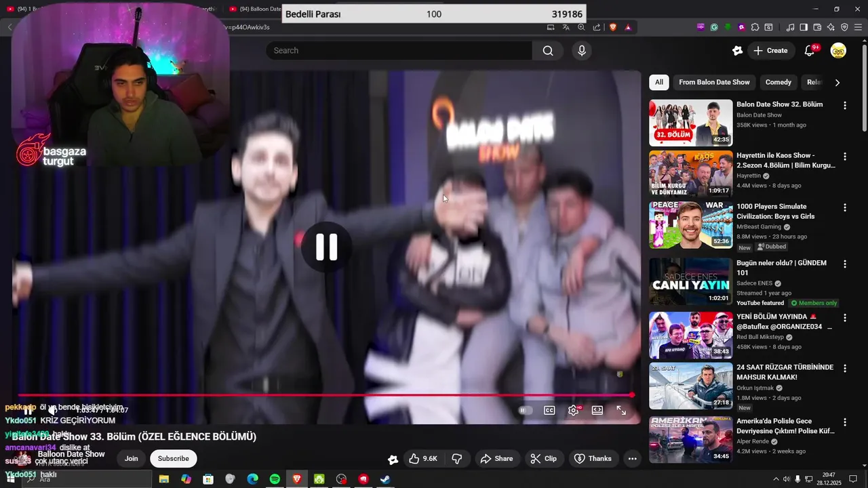The image size is (868, 488).
Task: Open the YouTube account avatar menu
Action: coord(838,51)
